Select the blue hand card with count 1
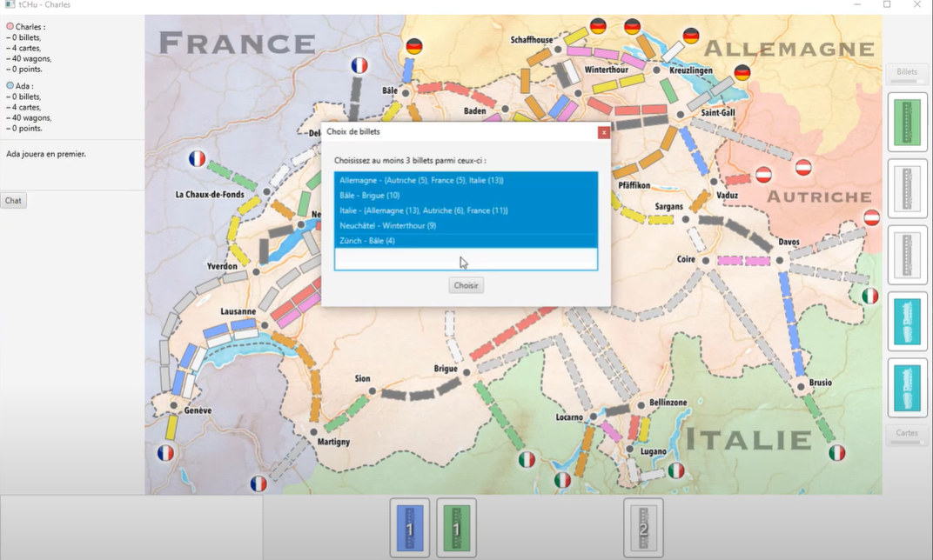The width and height of the screenshot is (933, 560). click(409, 528)
